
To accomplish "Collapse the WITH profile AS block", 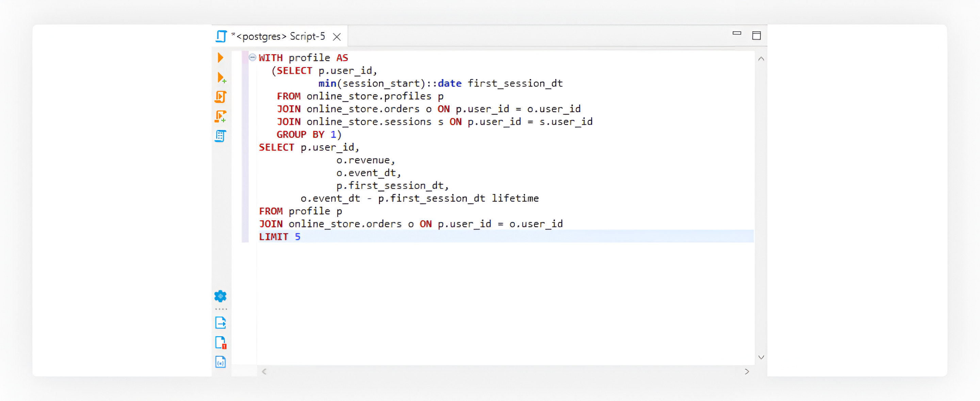I will click(252, 58).
